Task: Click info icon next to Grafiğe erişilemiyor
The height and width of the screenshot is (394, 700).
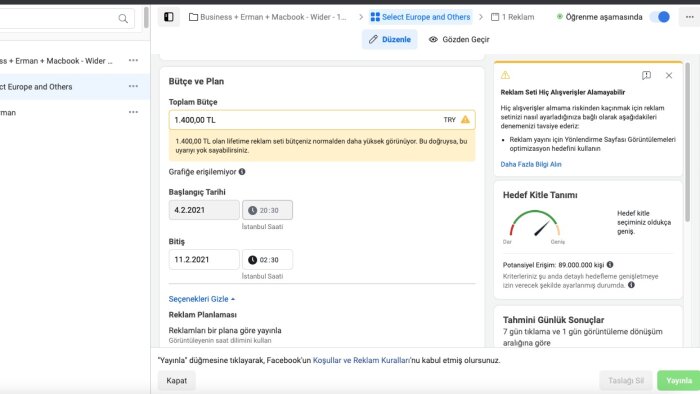Action: [242, 172]
